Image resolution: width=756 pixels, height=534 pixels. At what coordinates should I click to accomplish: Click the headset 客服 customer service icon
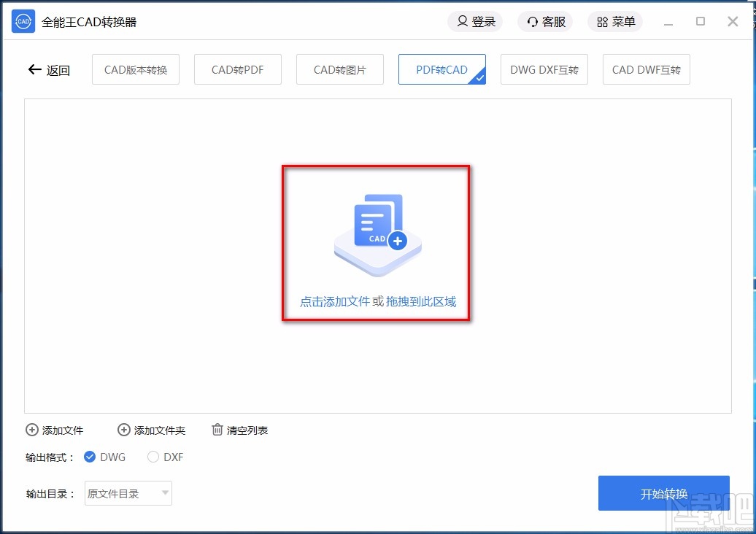tap(532, 22)
